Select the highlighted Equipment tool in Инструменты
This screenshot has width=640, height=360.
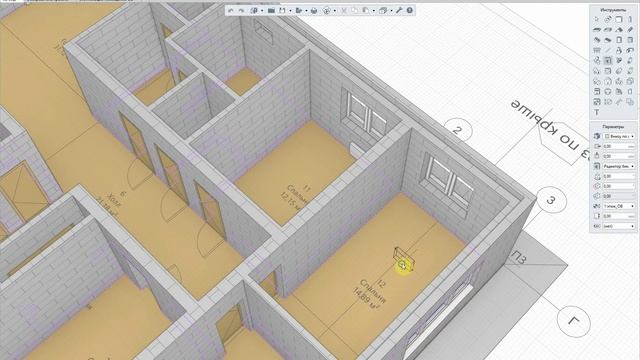click(608, 60)
